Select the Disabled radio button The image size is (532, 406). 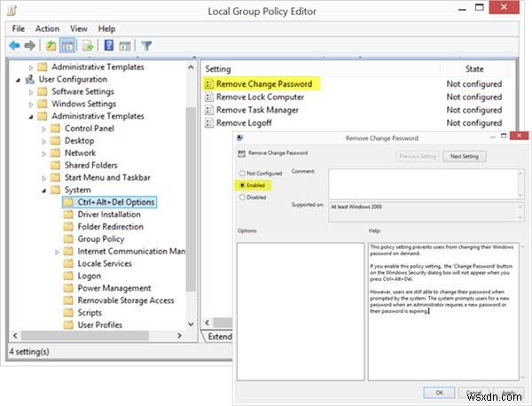(242, 197)
